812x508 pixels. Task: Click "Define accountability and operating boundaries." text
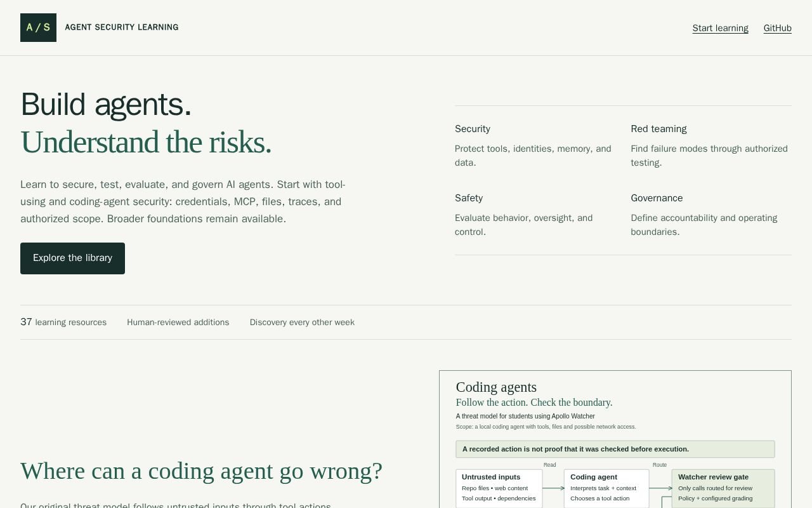(x=704, y=225)
